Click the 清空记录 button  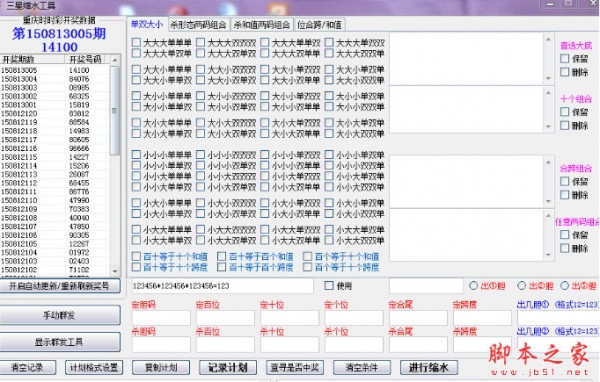[x=28, y=367]
